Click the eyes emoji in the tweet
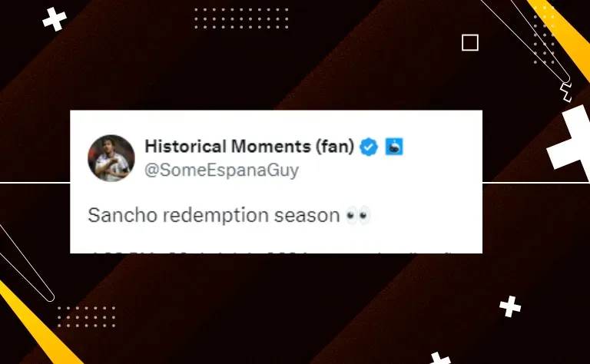Image resolution: width=590 pixels, height=364 pixels. pos(358,216)
